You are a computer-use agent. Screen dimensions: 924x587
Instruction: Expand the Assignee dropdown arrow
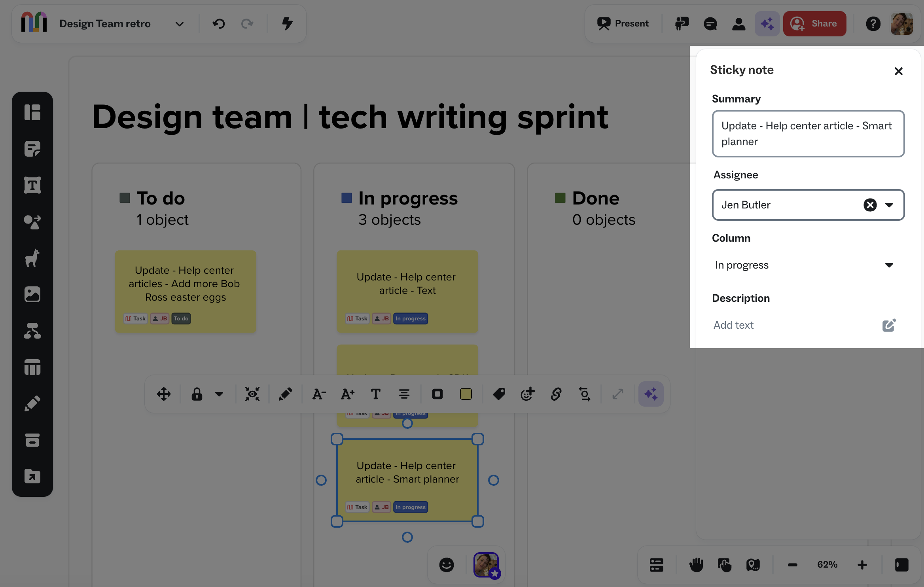pyautogui.click(x=889, y=205)
